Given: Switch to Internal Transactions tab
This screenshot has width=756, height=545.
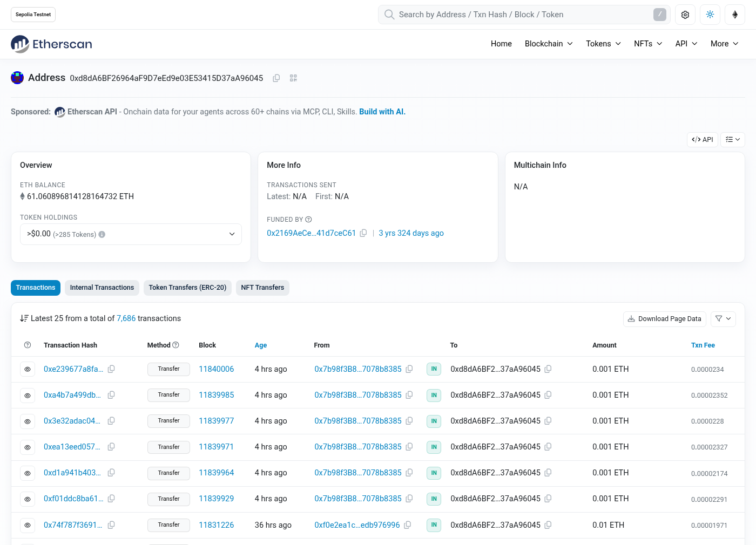Looking at the screenshot, I should click(102, 288).
